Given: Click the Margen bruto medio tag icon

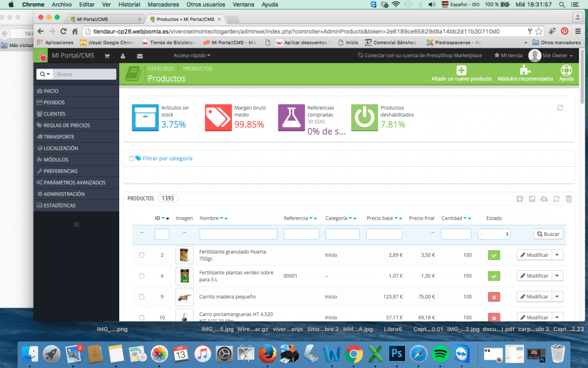Looking at the screenshot, I should click(x=218, y=118).
